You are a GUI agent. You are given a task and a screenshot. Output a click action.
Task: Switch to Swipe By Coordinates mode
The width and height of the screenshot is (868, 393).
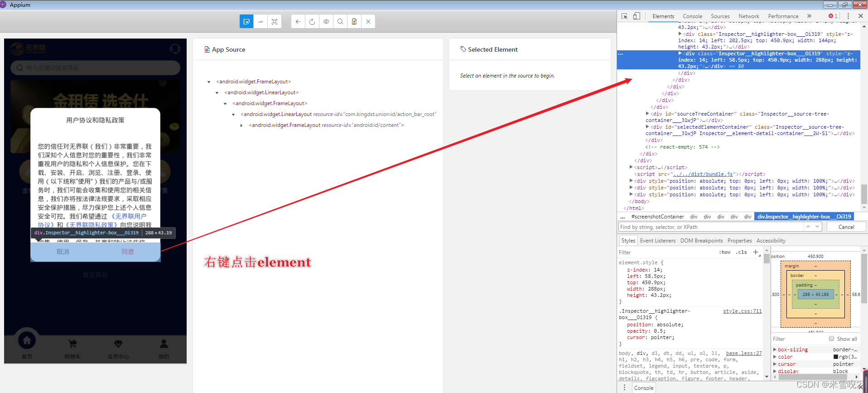tap(260, 21)
